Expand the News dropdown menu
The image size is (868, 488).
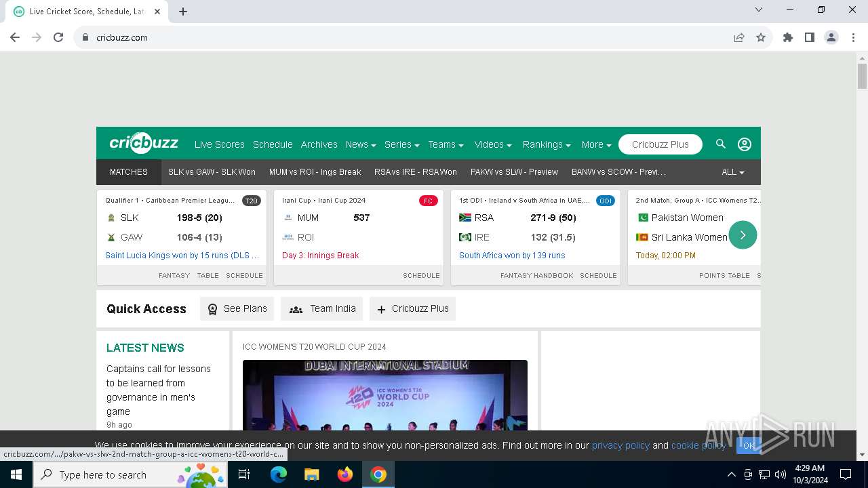click(x=361, y=144)
